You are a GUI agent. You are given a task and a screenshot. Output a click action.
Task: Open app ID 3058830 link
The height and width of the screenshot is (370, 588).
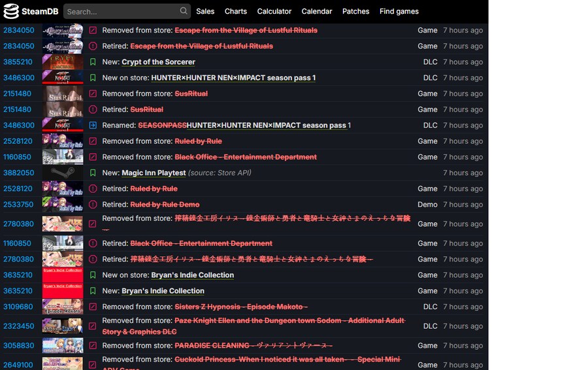point(19,346)
